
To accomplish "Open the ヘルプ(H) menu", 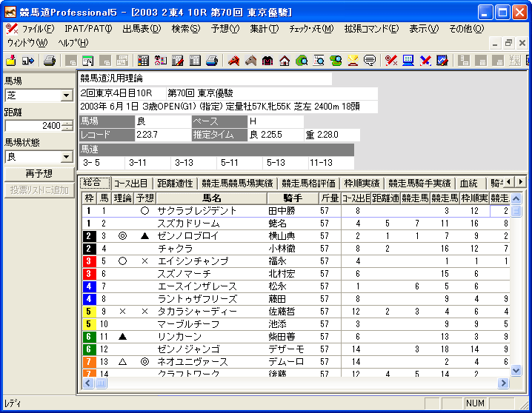I will coord(73,43).
